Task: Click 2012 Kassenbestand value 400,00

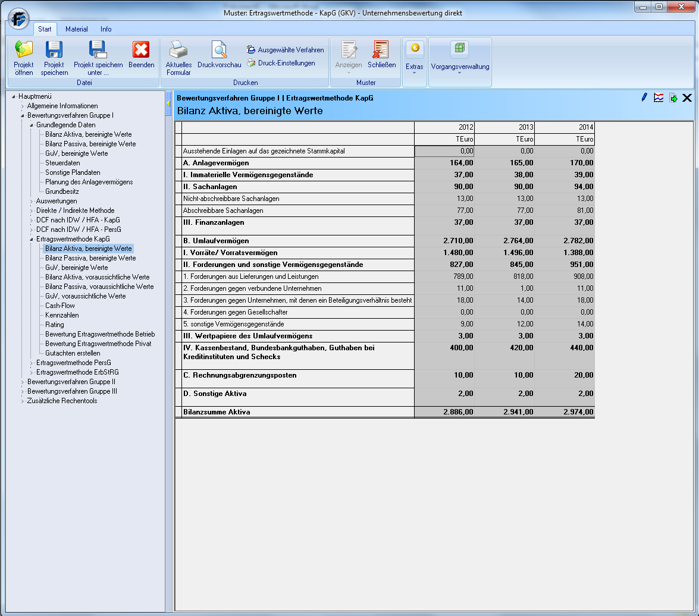Action: click(444, 356)
